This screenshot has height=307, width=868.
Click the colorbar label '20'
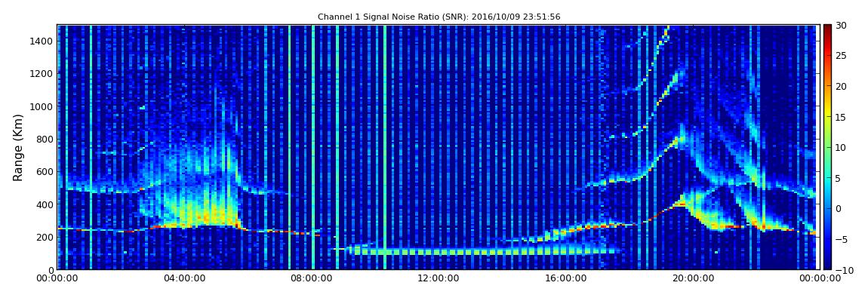tap(841, 86)
